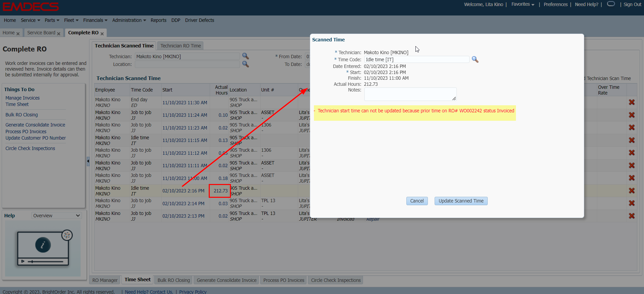Open Circle Check Inspections sidebar link
644x294 pixels.
pyautogui.click(x=30, y=148)
